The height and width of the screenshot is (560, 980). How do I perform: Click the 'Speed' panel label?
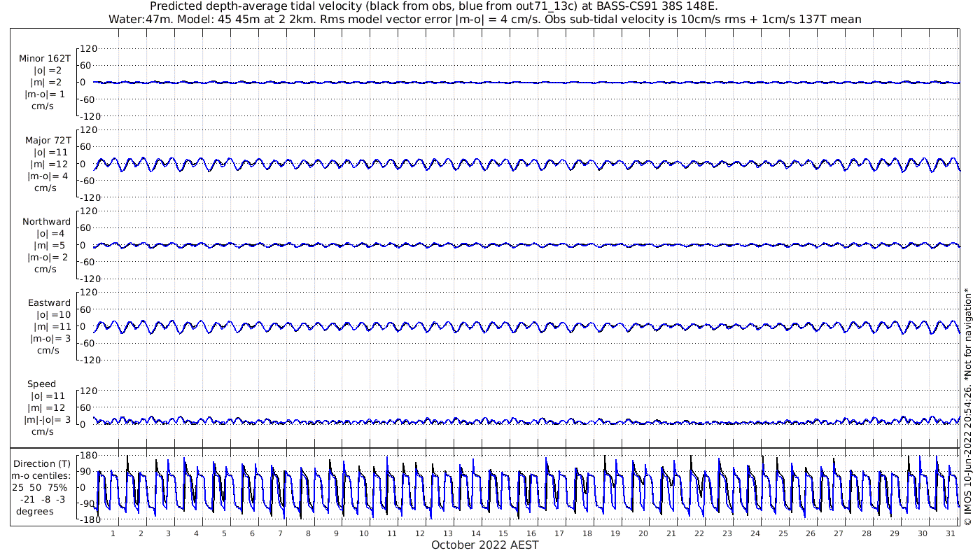(x=41, y=384)
